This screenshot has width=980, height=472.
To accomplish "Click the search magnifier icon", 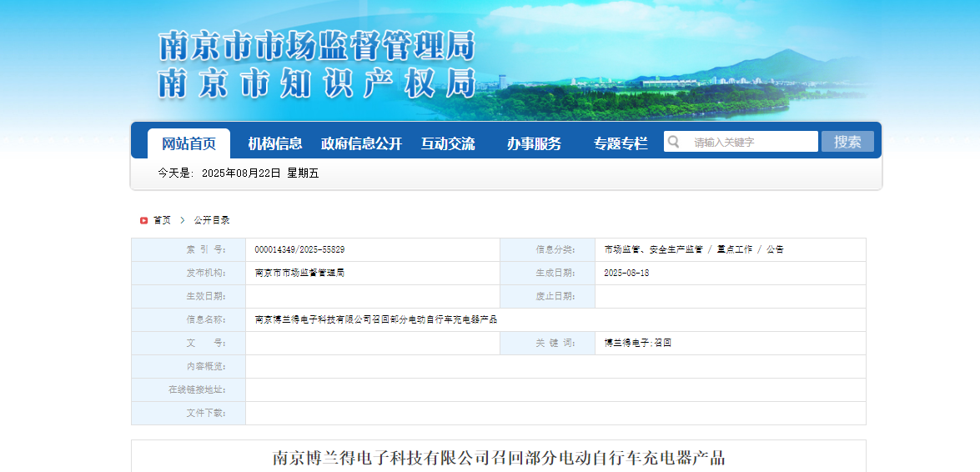I will (x=674, y=141).
